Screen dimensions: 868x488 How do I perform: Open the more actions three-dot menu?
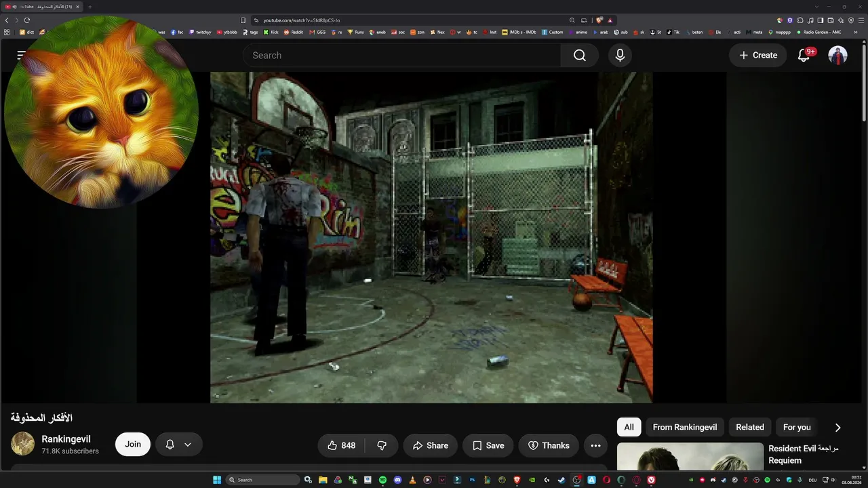[x=595, y=445]
